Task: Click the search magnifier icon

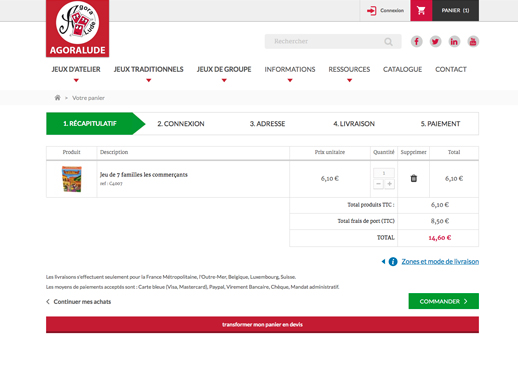Action: pyautogui.click(x=388, y=42)
